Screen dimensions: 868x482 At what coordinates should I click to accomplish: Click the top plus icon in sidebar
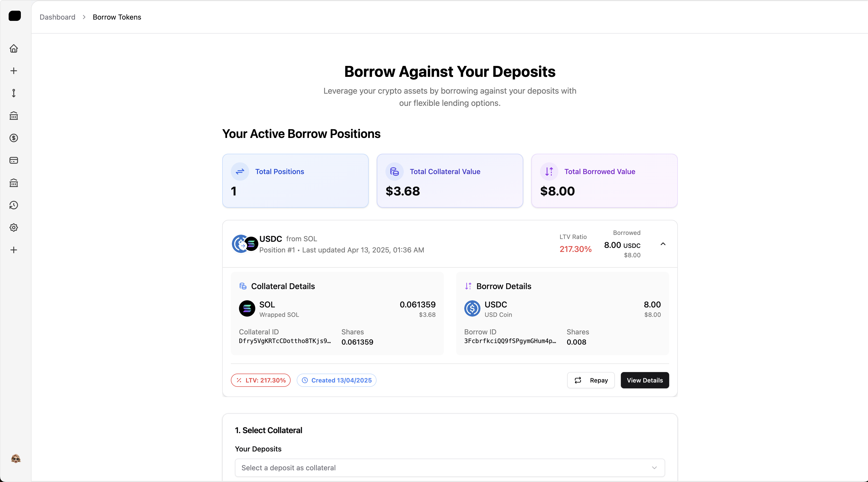coord(14,71)
